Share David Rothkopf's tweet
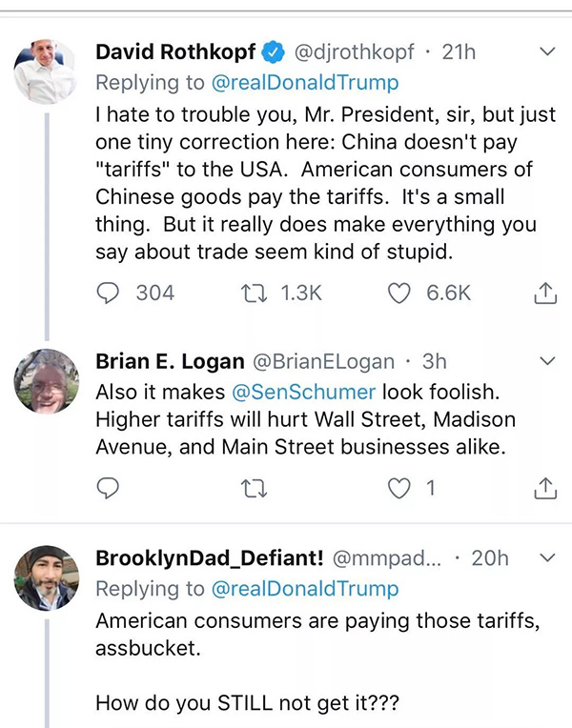 (x=543, y=294)
